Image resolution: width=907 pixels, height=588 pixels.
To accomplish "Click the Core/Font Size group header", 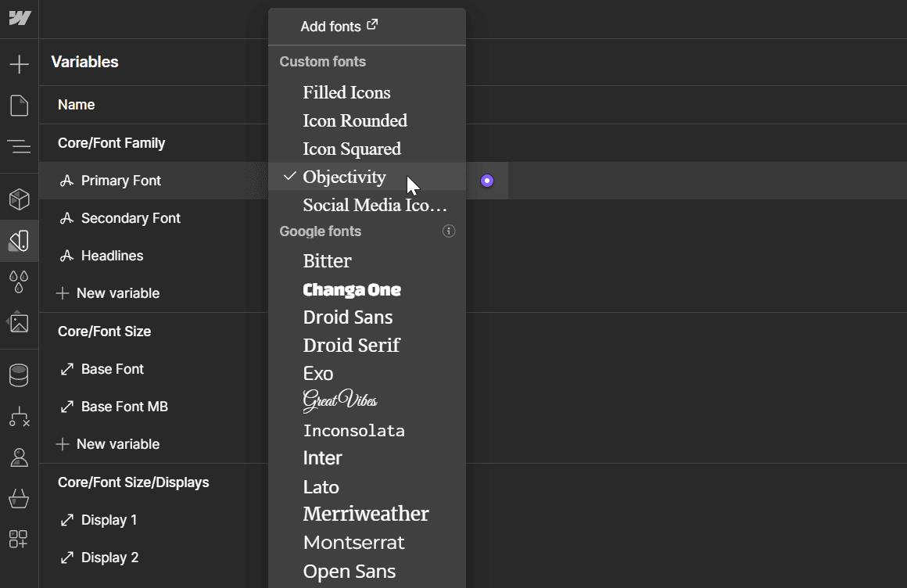I will pos(105,332).
